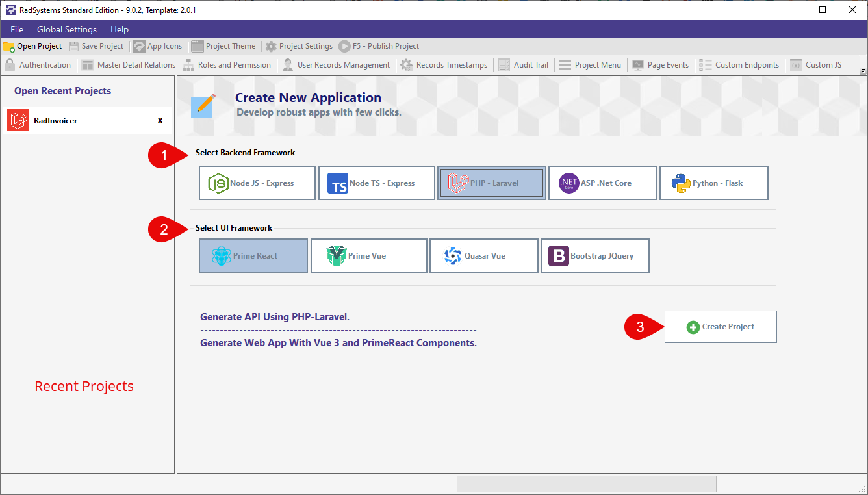The width and height of the screenshot is (868, 495).
Task: Click App Icons toolbar icon
Action: 139,46
